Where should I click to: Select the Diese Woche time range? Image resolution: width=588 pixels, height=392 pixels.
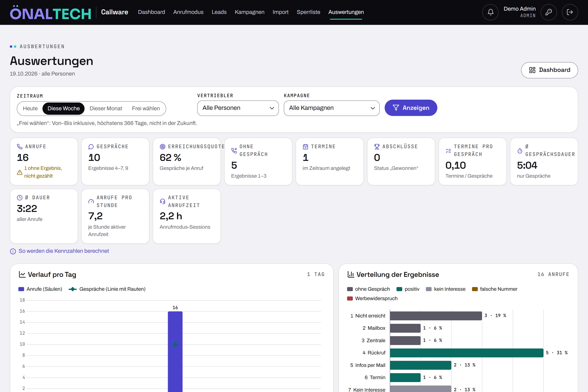click(63, 108)
